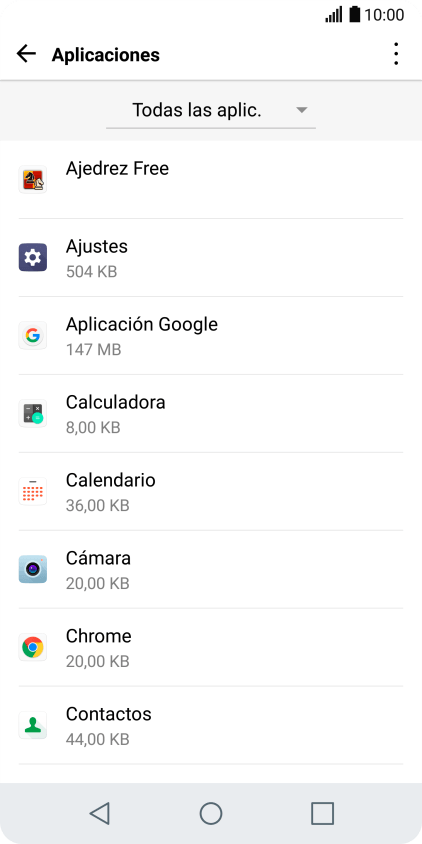Select the Chrome list entry

click(211, 648)
